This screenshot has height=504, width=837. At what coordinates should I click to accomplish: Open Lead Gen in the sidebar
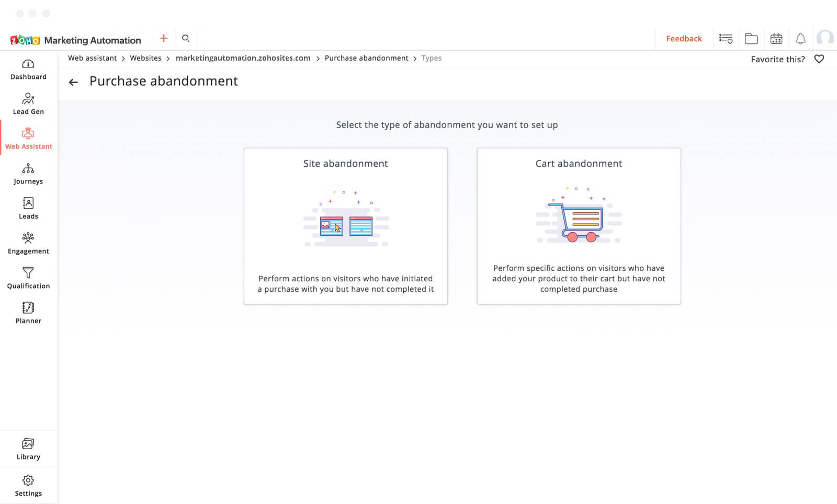[28, 104]
